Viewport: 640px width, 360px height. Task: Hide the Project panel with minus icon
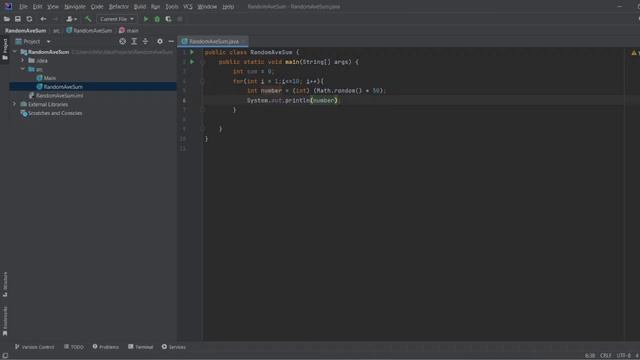171,42
